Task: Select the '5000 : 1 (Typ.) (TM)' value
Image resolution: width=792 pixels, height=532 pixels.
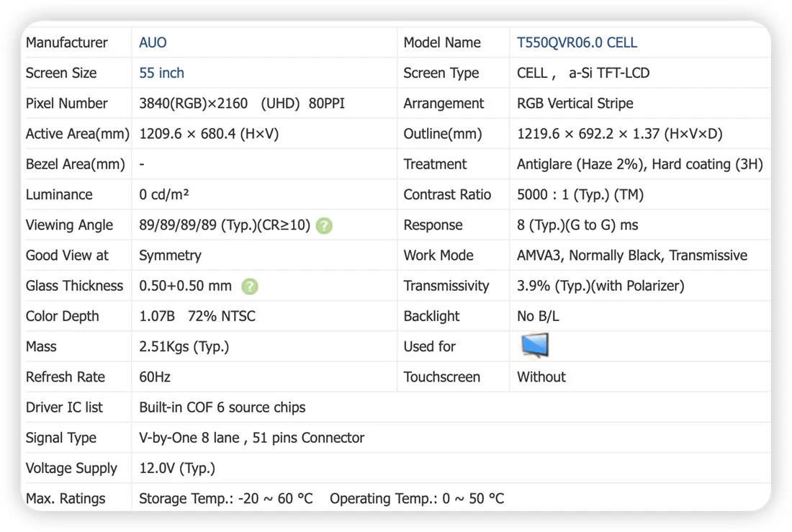Action: pos(580,194)
